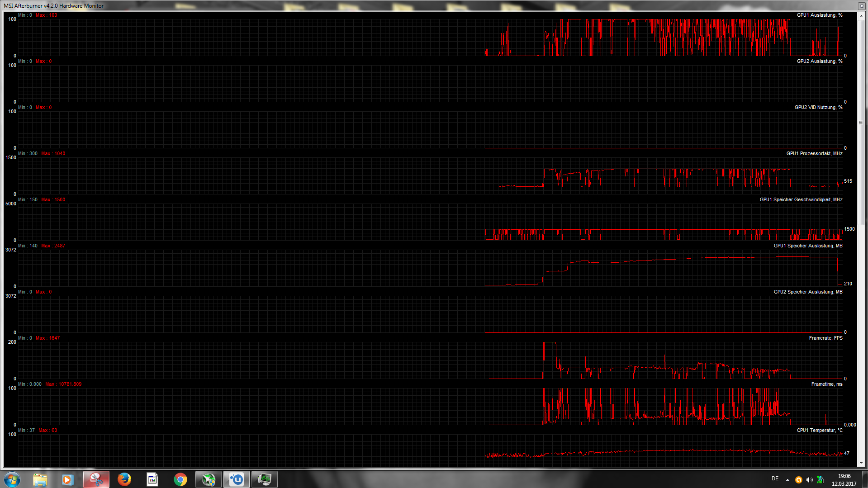Click the 'GPU1 Prozessortakt, MHz' graph label
868x488 pixels.
[x=814, y=154]
